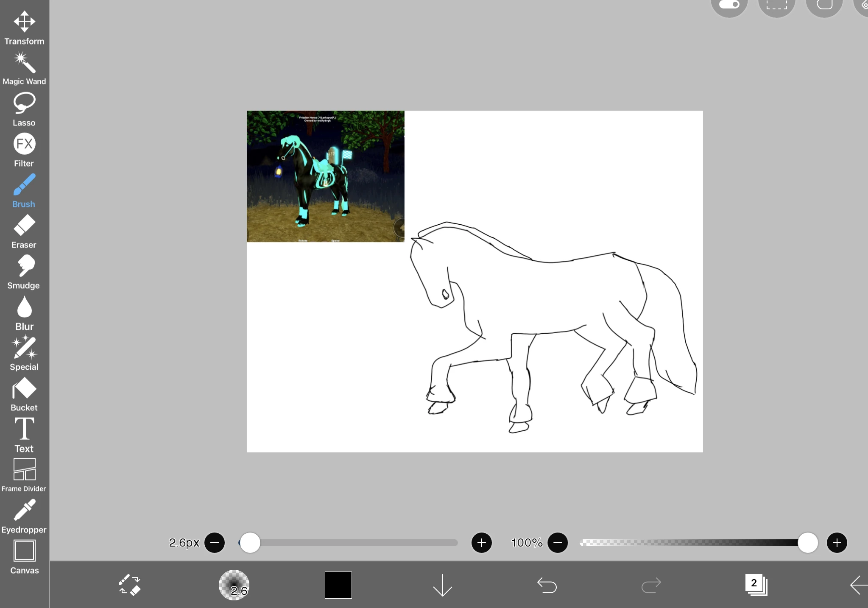Collapse the canvas view with the back arrow
The height and width of the screenshot is (608, 868).
857,585
